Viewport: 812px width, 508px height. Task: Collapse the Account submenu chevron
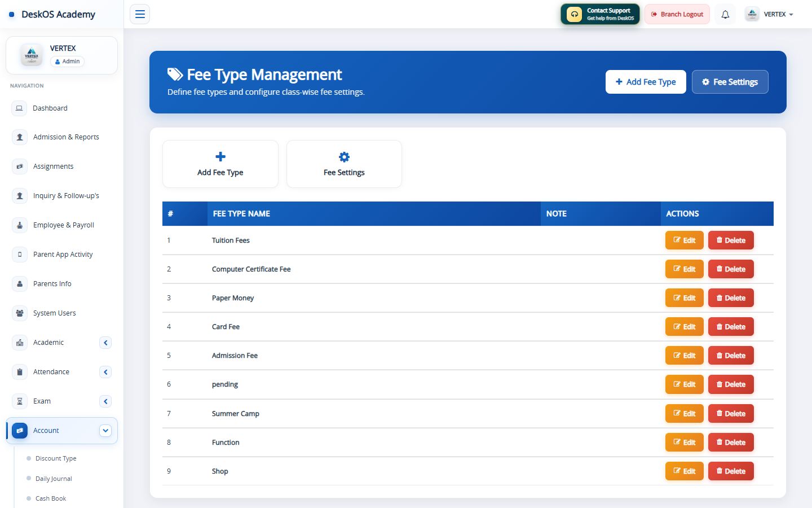tap(105, 431)
